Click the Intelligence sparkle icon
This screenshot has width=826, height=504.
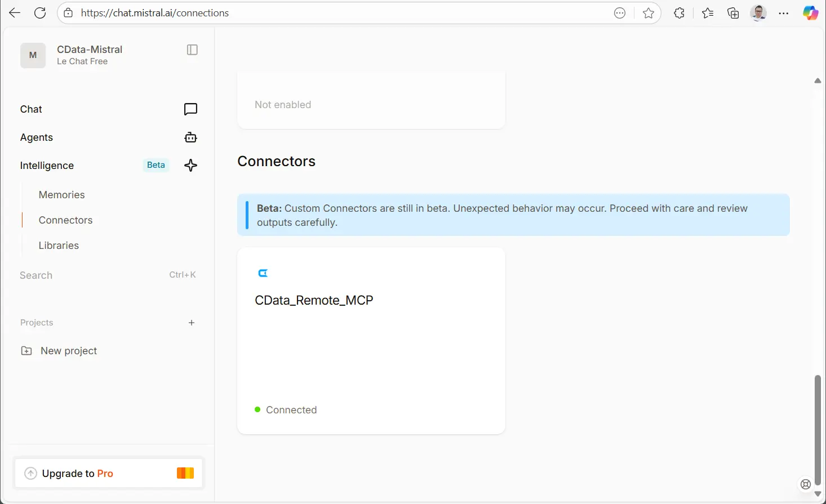[x=190, y=165]
